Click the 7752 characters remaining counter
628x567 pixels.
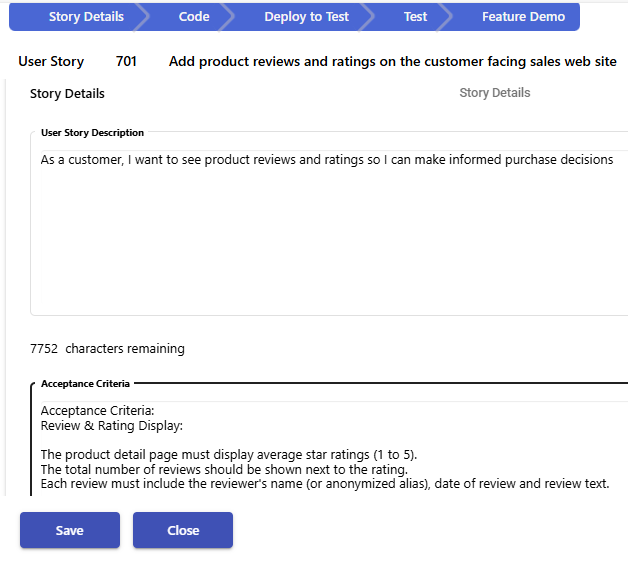pyautogui.click(x=107, y=349)
